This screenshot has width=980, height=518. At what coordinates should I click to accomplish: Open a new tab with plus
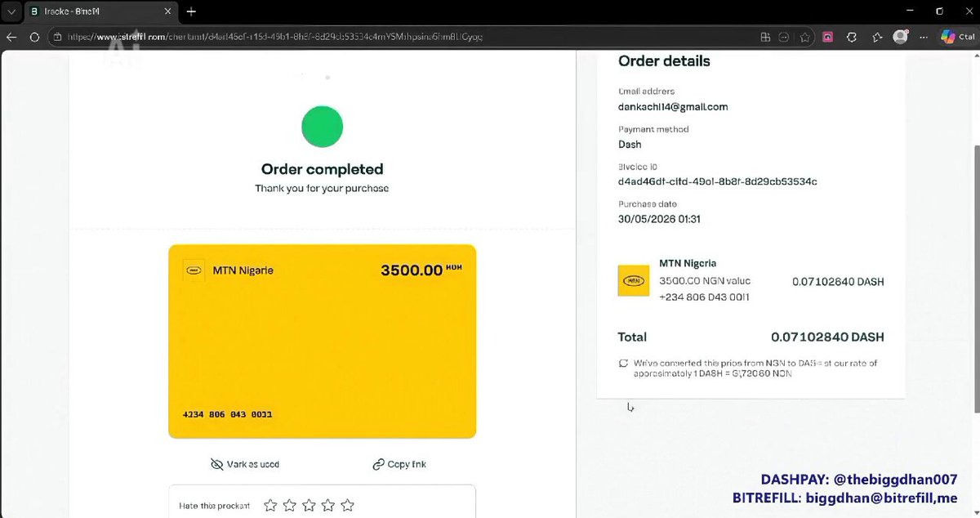(x=192, y=11)
